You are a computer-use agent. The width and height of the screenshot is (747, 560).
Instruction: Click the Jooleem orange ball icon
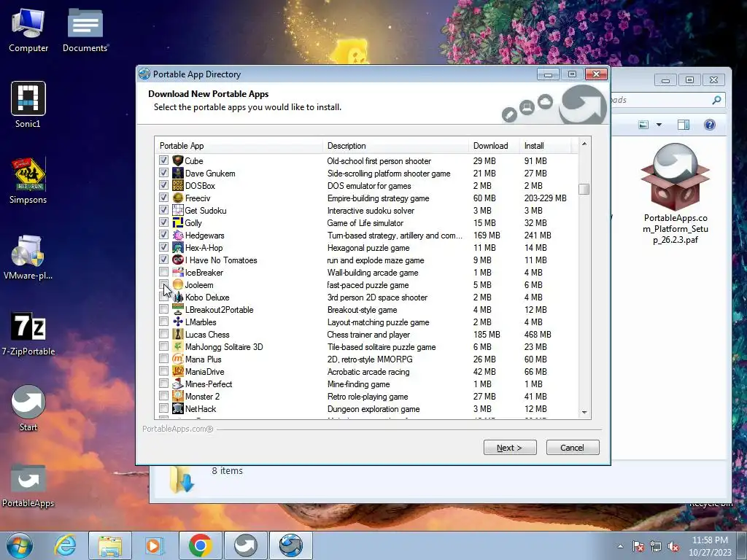pos(178,285)
